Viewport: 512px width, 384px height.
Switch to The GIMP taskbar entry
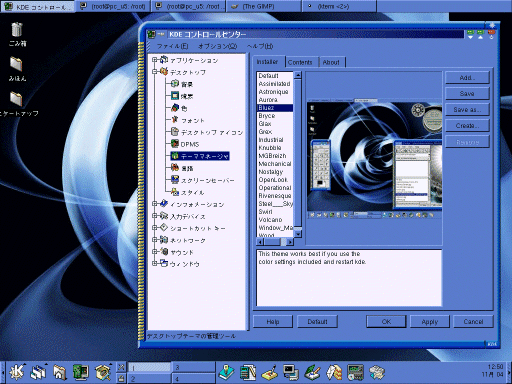pos(264,6)
